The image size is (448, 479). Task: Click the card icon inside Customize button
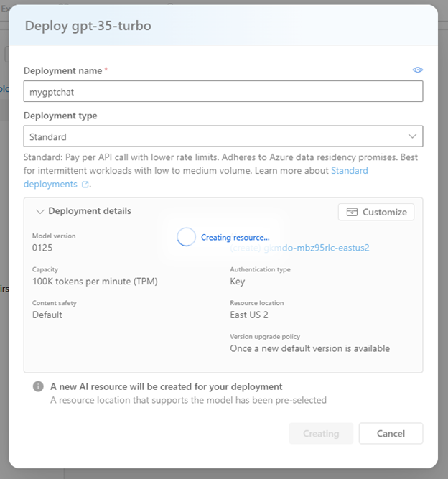[352, 212]
